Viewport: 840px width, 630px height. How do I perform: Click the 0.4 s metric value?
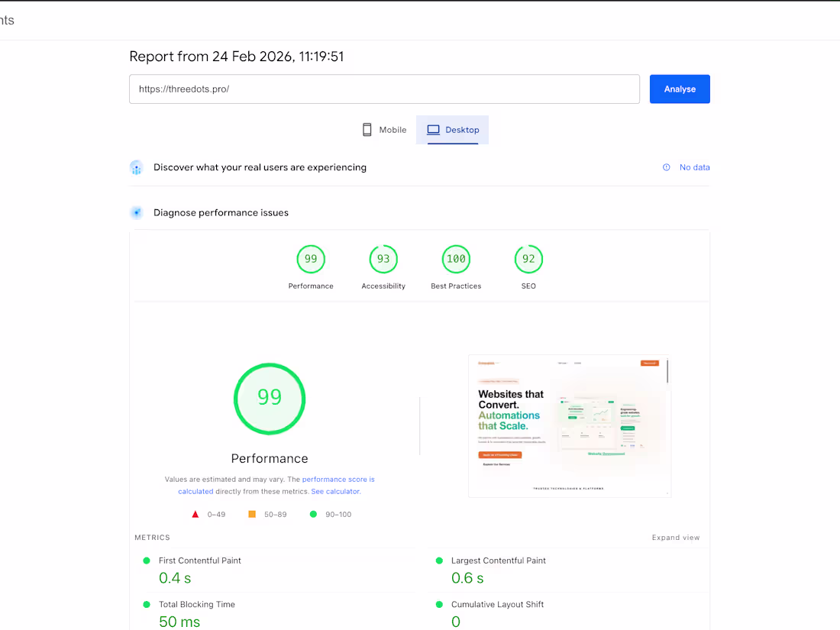pyautogui.click(x=175, y=578)
